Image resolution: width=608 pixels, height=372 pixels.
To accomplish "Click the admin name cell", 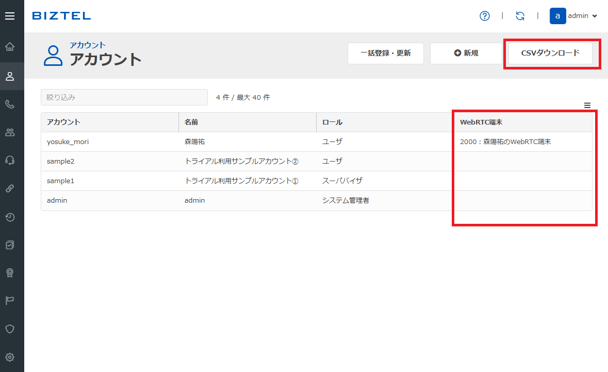I will click(x=247, y=201).
